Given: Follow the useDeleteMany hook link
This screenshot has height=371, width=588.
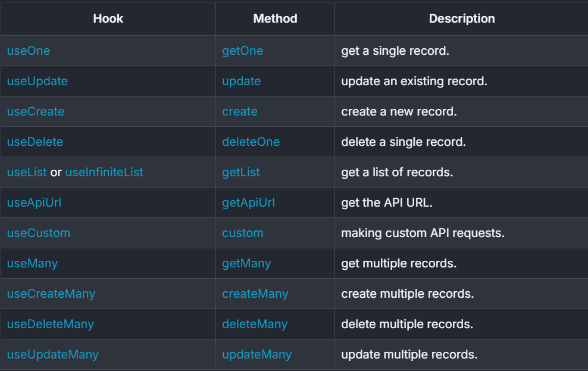Looking at the screenshot, I should tap(50, 324).
